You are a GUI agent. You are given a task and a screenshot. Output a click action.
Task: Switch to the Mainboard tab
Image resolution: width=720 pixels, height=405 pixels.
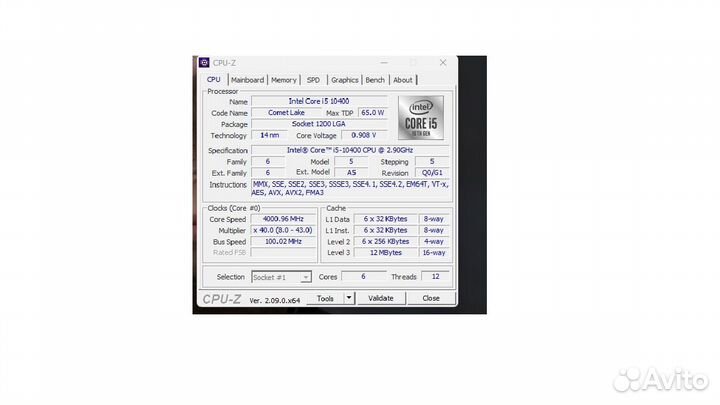point(248,80)
